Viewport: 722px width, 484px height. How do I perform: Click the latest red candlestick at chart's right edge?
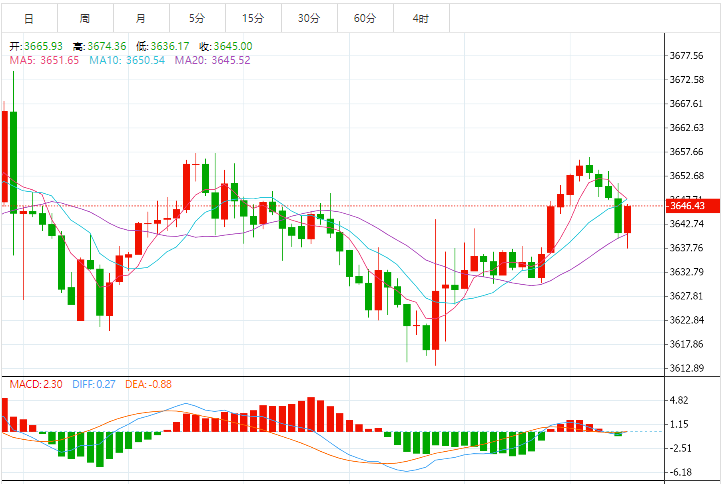click(627, 219)
